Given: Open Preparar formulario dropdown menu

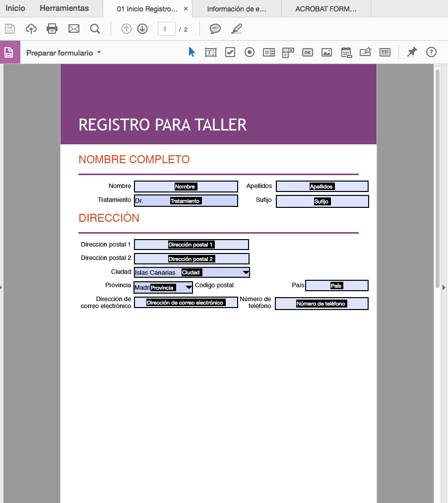Looking at the screenshot, I should tap(64, 53).
